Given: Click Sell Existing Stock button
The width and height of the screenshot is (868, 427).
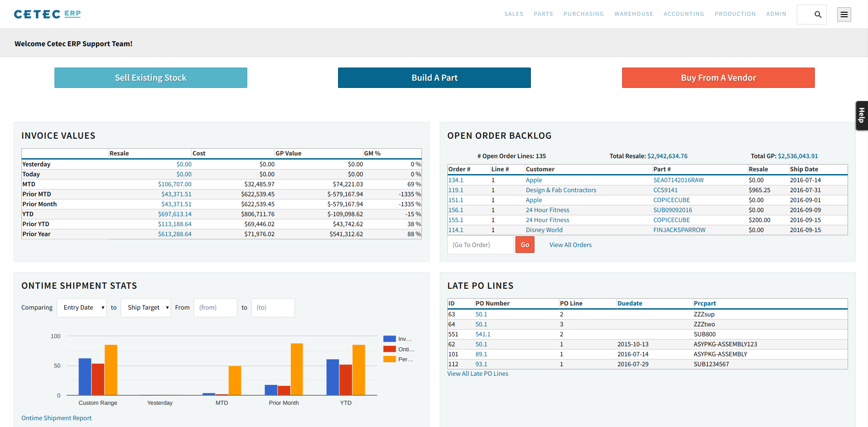Looking at the screenshot, I should coord(151,78).
